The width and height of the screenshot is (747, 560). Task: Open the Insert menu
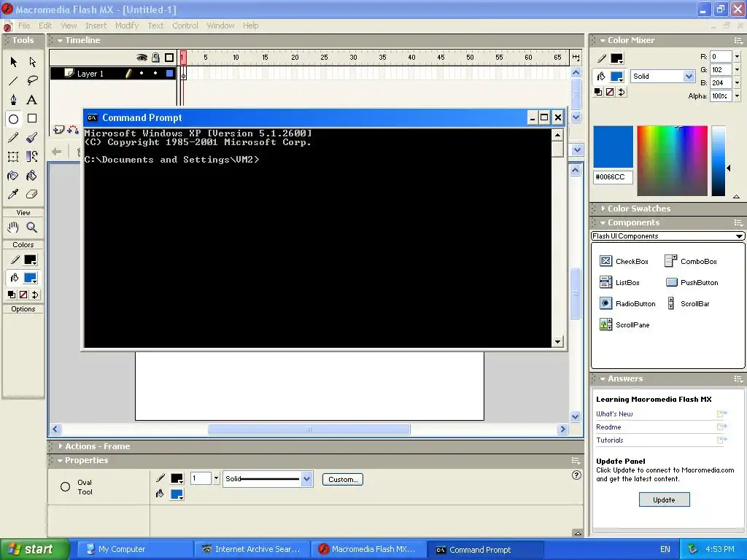coord(96,26)
